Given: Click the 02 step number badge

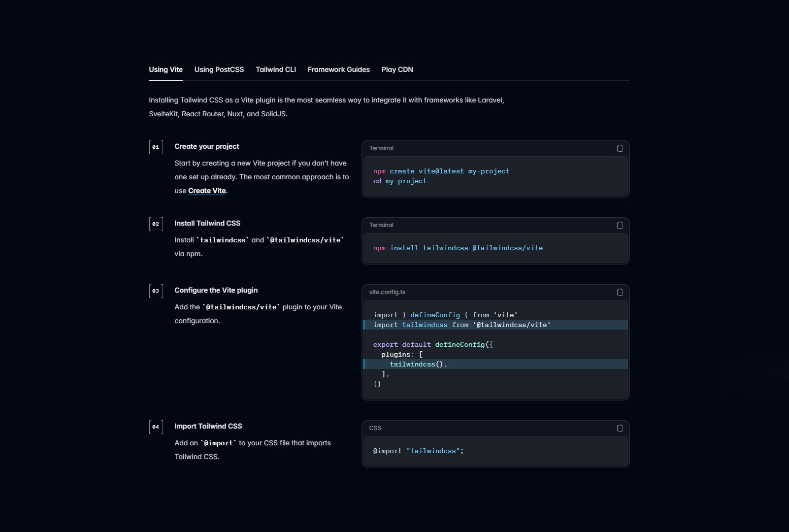Looking at the screenshot, I should 156,224.
